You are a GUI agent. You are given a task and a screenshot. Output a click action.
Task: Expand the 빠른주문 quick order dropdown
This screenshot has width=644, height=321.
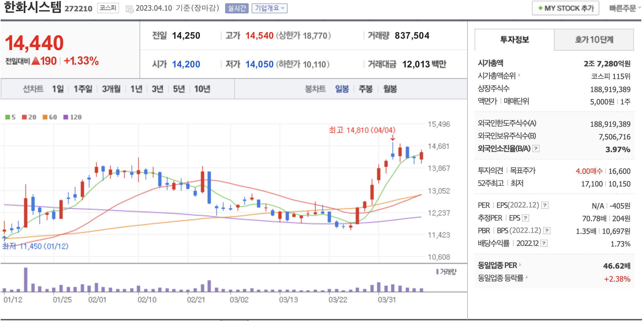coord(624,8)
